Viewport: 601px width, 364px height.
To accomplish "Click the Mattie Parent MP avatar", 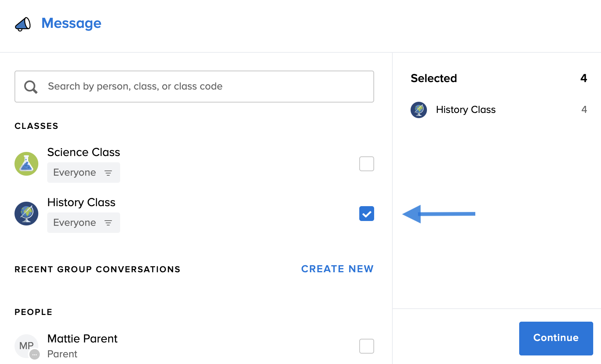I will point(26,346).
